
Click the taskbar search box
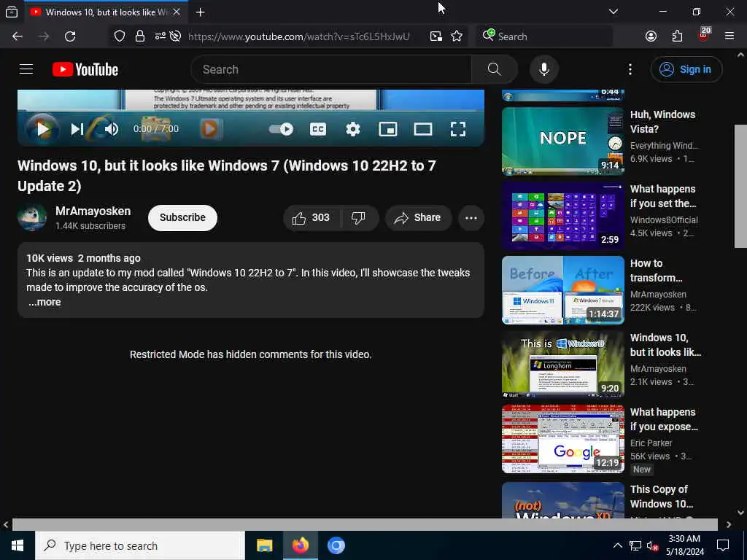[140, 545]
